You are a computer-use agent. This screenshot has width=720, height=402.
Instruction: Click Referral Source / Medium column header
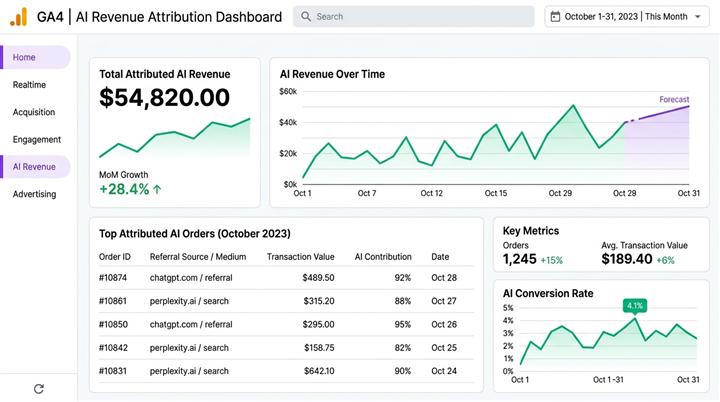198,257
